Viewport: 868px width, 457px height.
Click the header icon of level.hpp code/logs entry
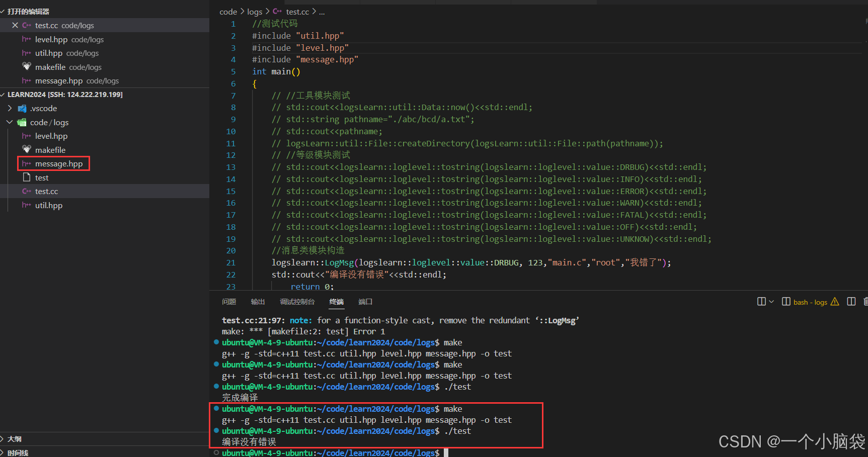pyautogui.click(x=27, y=39)
